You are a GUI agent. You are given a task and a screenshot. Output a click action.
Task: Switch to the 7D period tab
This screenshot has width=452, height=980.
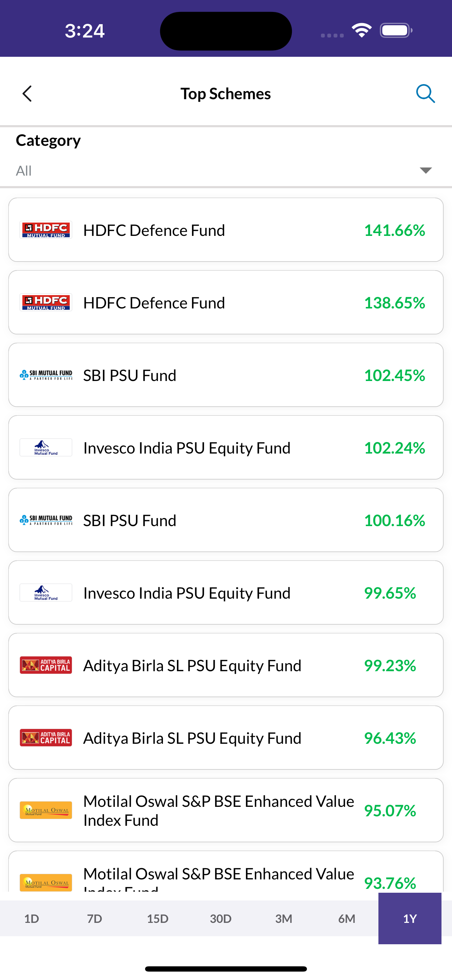coord(94,918)
